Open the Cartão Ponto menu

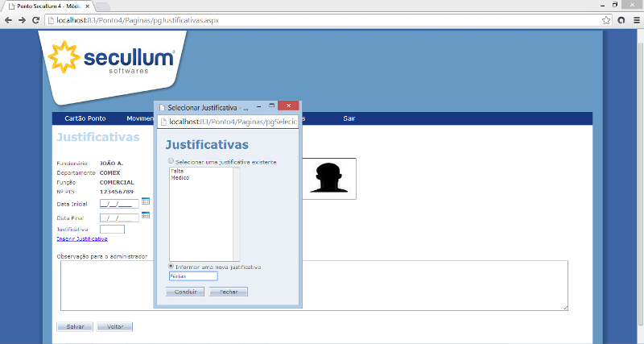point(85,118)
